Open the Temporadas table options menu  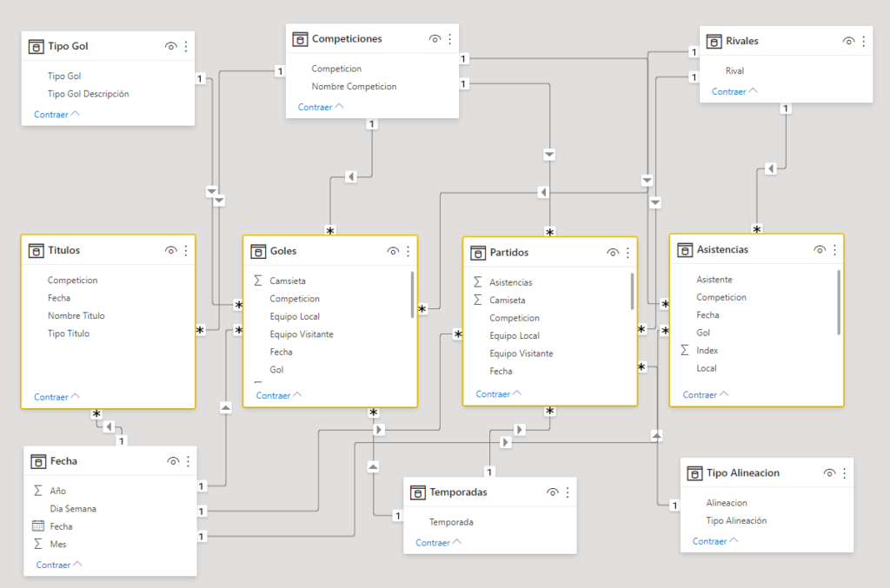coord(568,492)
